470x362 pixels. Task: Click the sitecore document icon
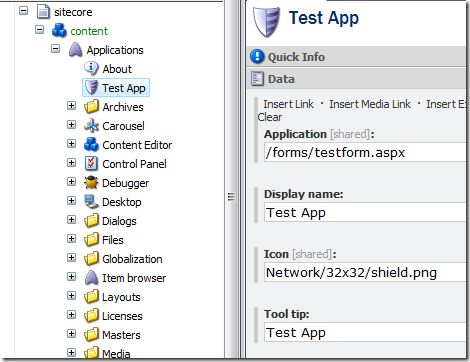point(43,11)
